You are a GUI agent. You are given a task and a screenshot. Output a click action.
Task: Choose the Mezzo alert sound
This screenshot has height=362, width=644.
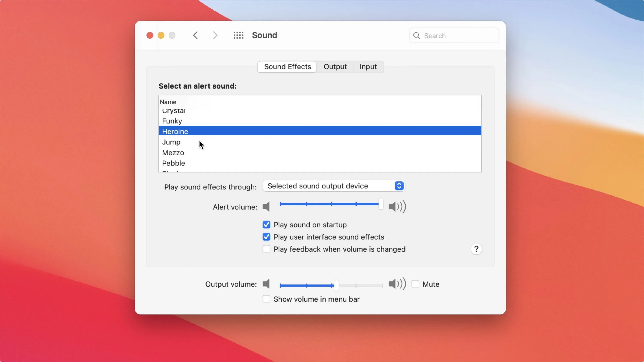[x=173, y=153]
